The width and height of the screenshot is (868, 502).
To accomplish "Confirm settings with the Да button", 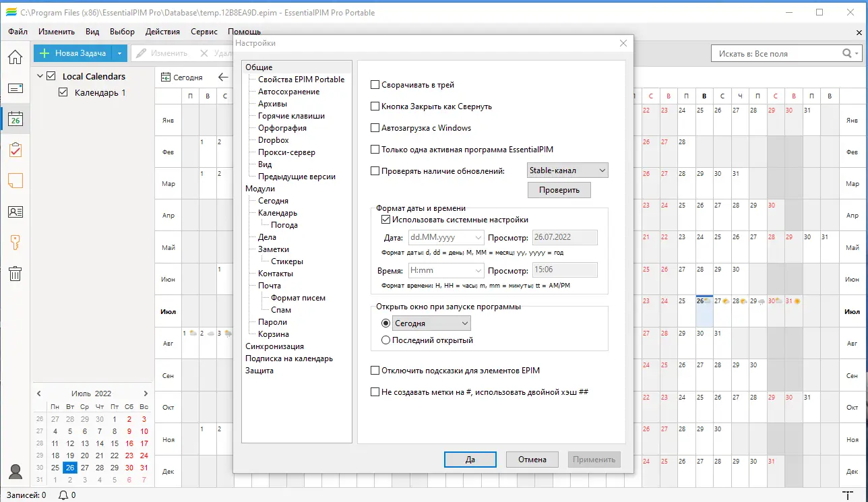I will (x=470, y=460).
